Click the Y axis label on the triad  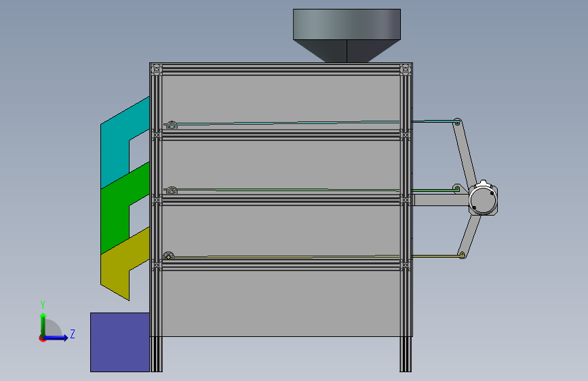pos(43,305)
